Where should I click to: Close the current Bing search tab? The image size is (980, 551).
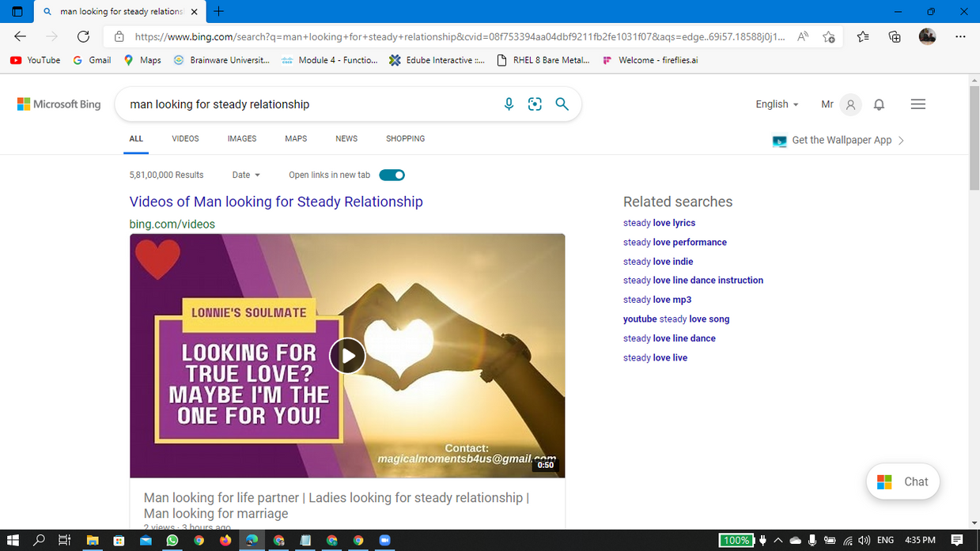click(x=195, y=12)
